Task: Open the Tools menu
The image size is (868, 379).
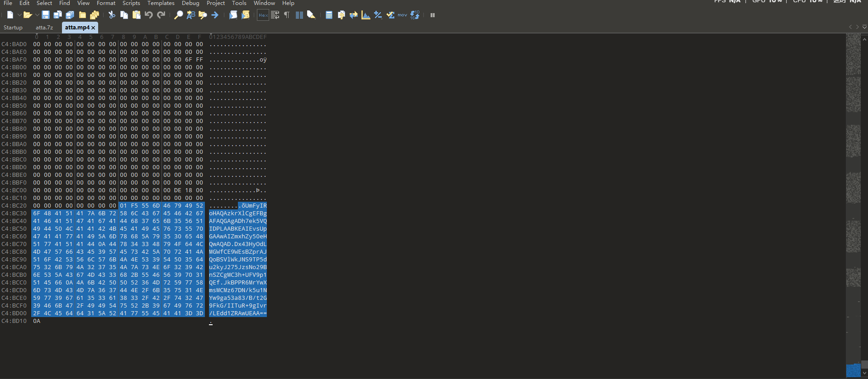Action: (x=239, y=3)
